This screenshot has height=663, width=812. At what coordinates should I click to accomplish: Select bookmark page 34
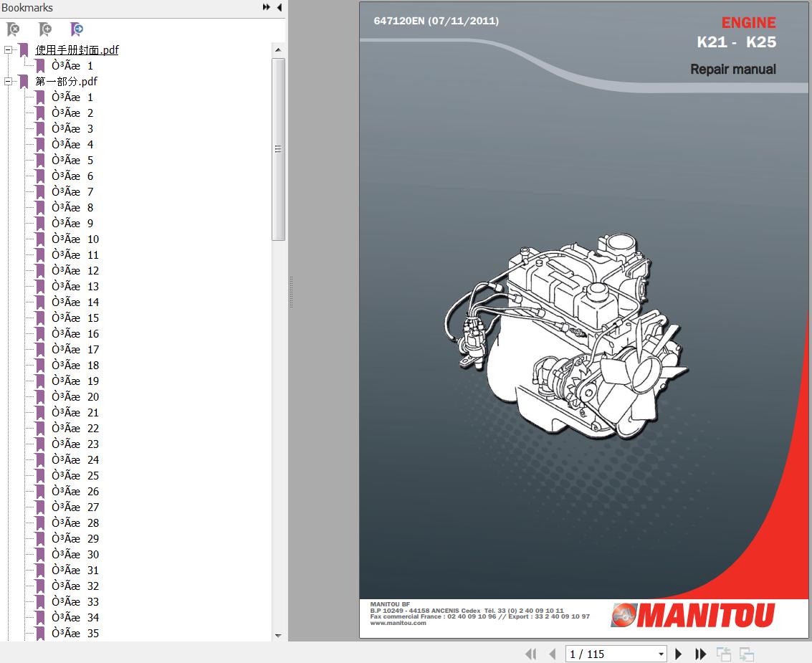tap(75, 617)
